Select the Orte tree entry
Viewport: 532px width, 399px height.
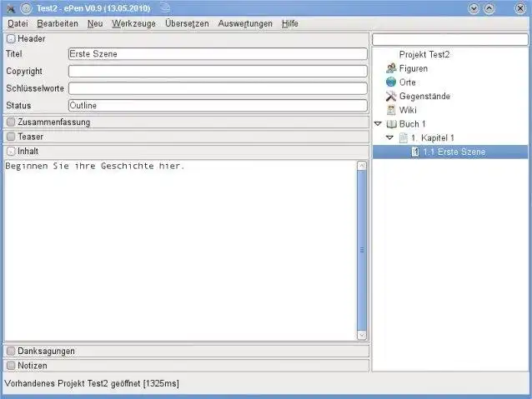(x=408, y=82)
